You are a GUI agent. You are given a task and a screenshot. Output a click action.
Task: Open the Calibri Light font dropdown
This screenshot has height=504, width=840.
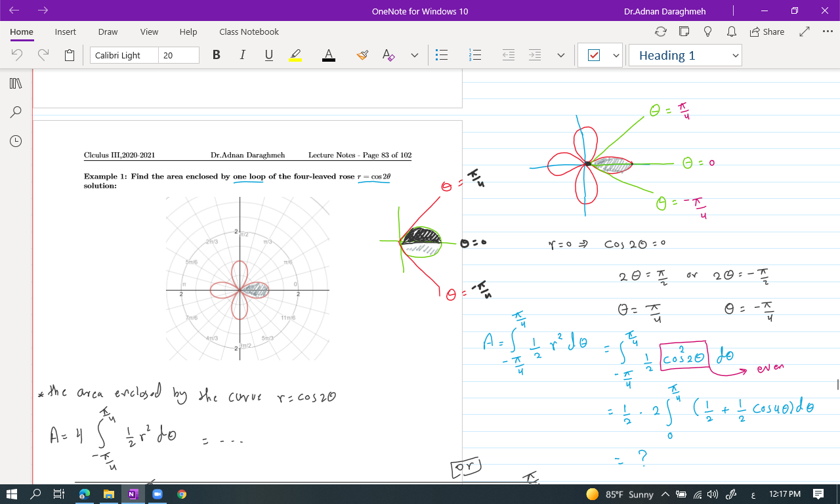pos(124,55)
